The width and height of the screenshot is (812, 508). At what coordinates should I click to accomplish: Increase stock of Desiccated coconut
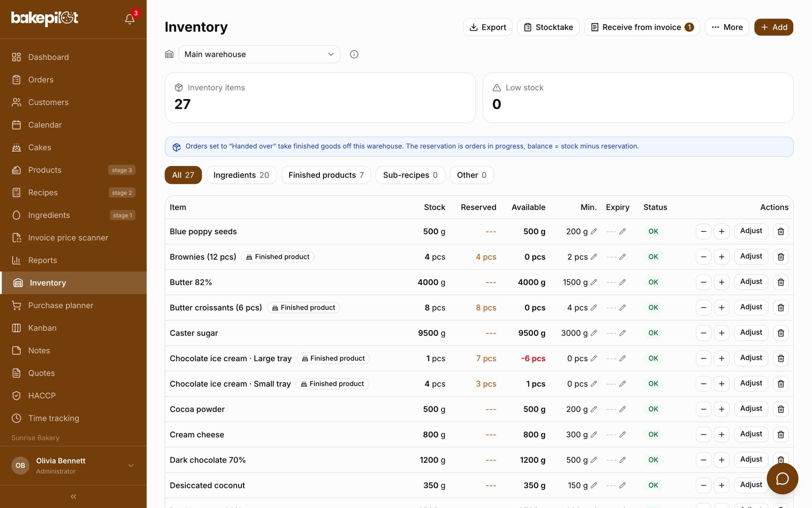coord(722,485)
